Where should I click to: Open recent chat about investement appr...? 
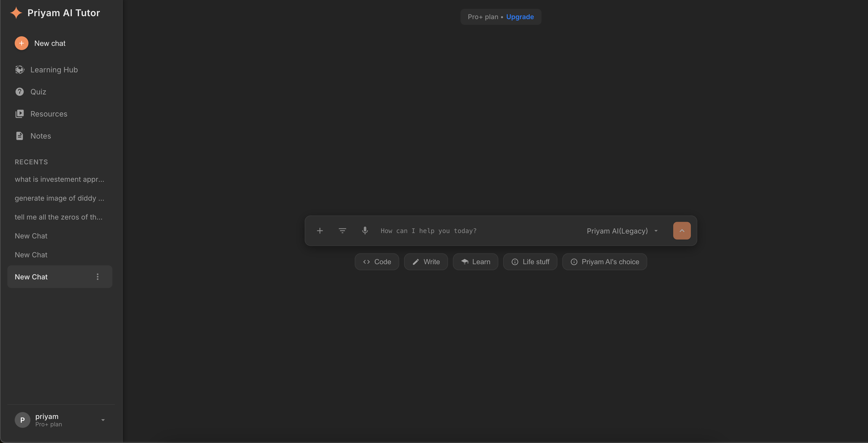[59, 179]
